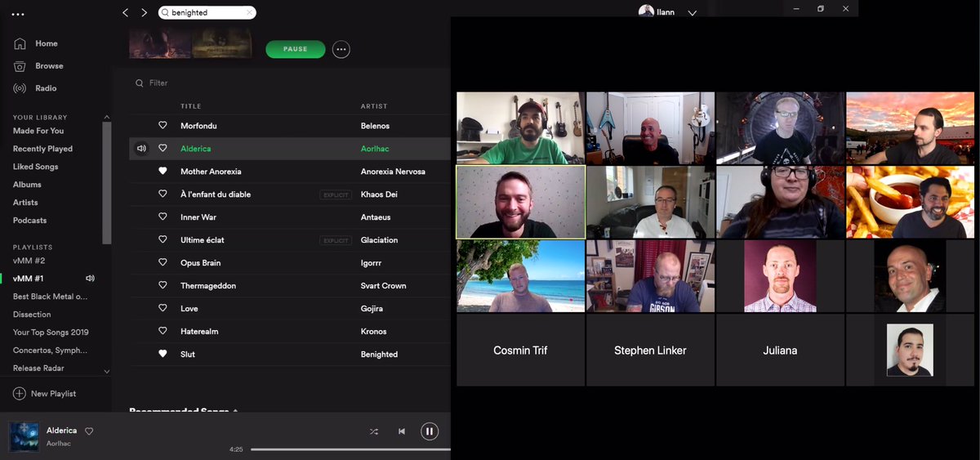Viewport: 980px width, 460px height.
Task: Open playlist Your Top Songs 2019
Action: (x=51, y=333)
